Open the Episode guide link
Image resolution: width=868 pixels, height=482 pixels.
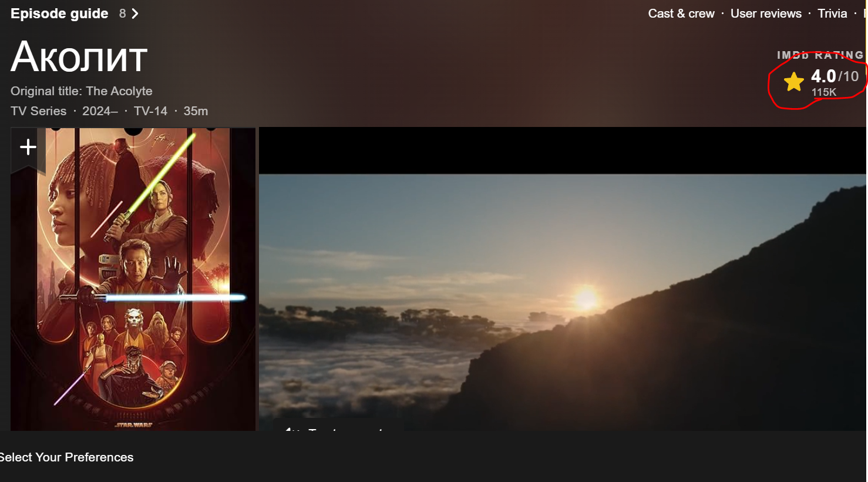(x=59, y=14)
